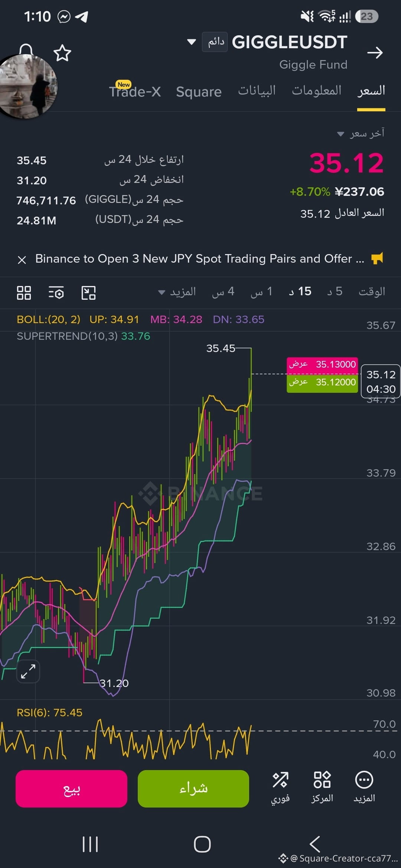The width and height of the screenshot is (401, 868).
Task: Dismiss the Binance JPY announcement banner
Action: [22, 260]
